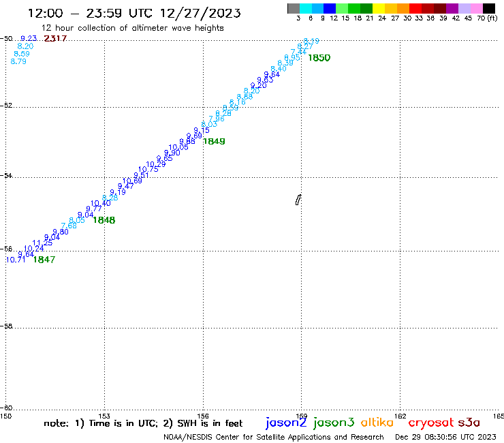Click the green time label 1850
The image size is (504, 443).
tap(319, 58)
